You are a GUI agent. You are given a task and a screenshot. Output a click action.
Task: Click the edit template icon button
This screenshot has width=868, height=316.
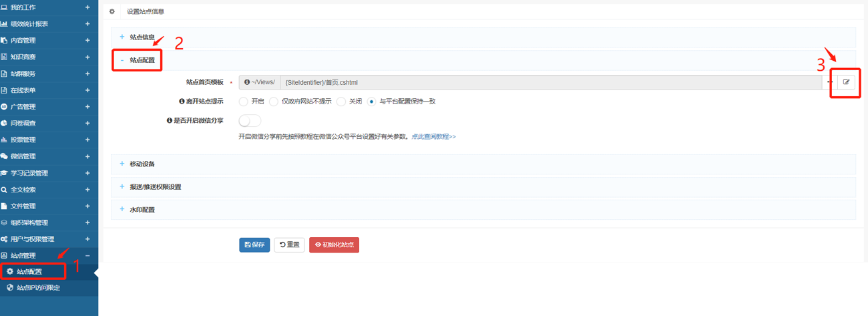846,82
